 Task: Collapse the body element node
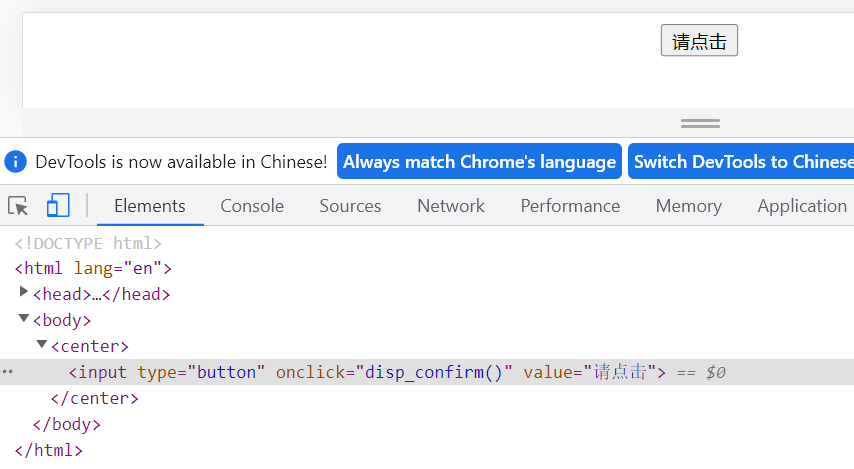[24, 319]
